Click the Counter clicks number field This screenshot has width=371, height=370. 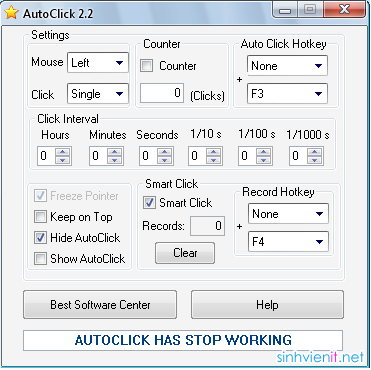pos(162,93)
